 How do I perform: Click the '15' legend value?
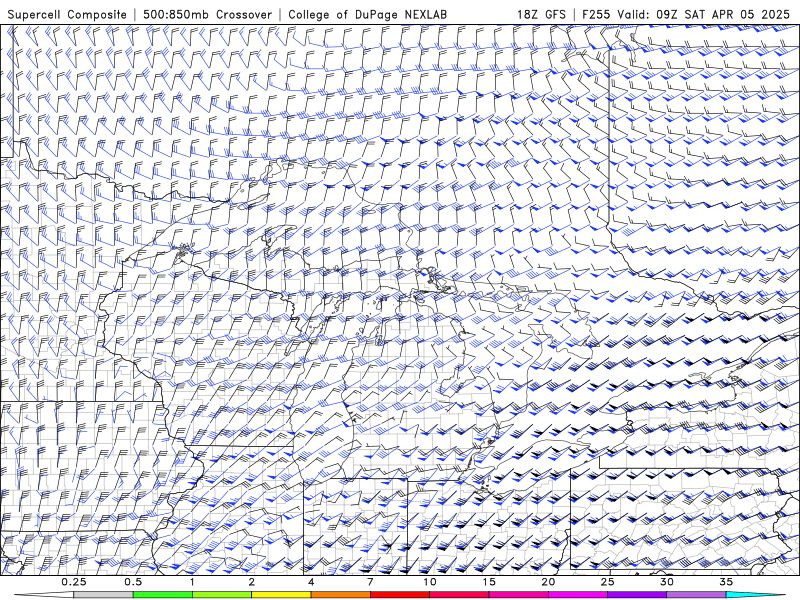tap(489, 582)
